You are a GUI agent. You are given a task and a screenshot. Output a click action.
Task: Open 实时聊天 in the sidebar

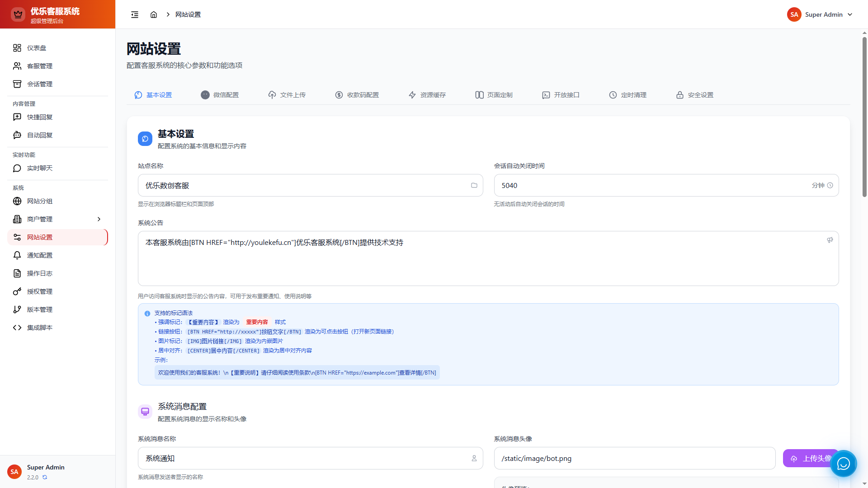pos(39,168)
